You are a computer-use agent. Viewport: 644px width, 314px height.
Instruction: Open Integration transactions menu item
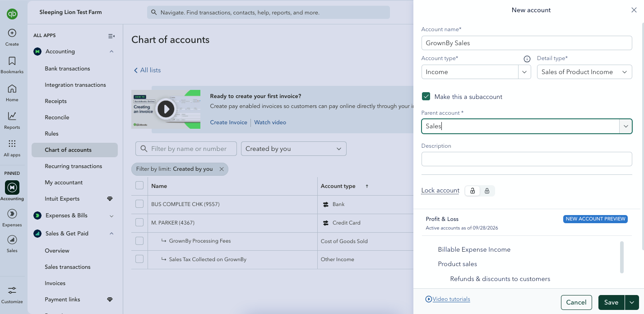(x=75, y=85)
